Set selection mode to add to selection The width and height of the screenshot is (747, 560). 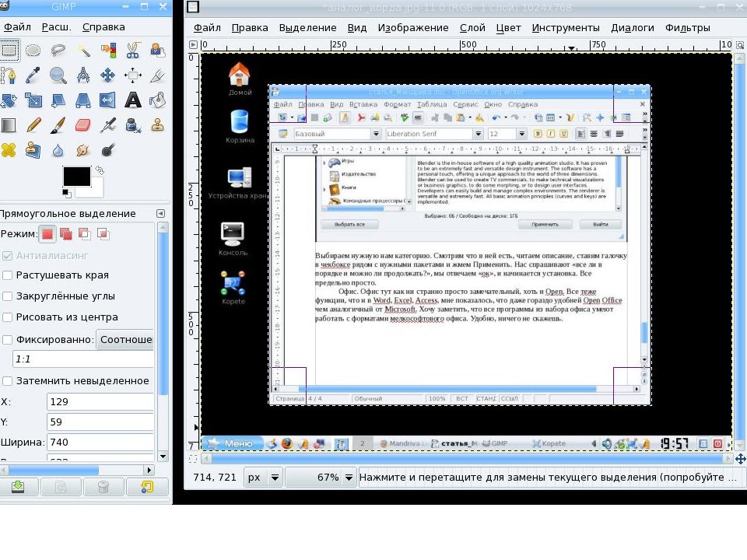click(65, 234)
